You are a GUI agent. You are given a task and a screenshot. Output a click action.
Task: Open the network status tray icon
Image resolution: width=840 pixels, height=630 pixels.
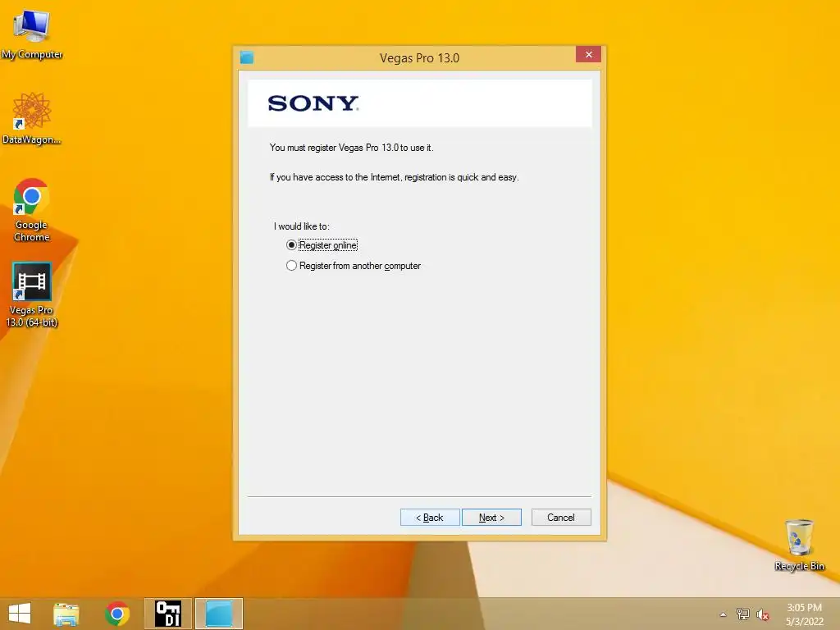tap(743, 614)
